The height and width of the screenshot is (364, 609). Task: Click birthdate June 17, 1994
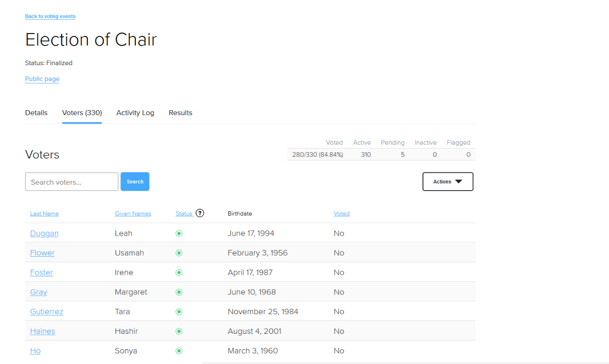(251, 233)
